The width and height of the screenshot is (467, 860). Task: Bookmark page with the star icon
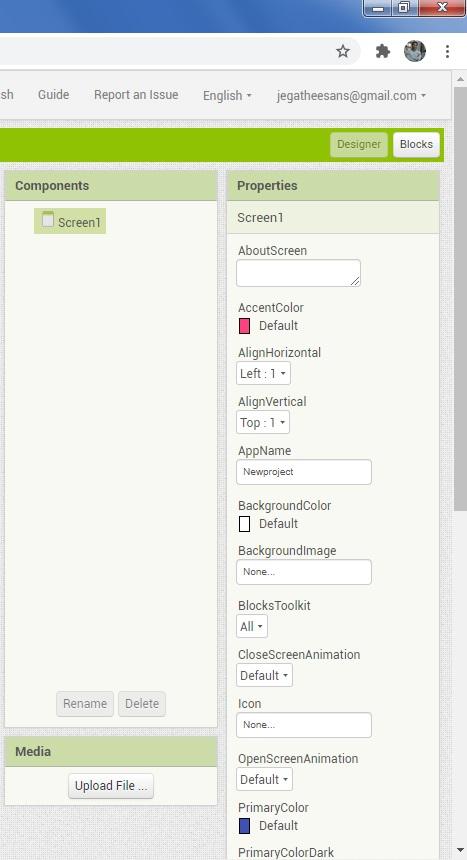[343, 52]
